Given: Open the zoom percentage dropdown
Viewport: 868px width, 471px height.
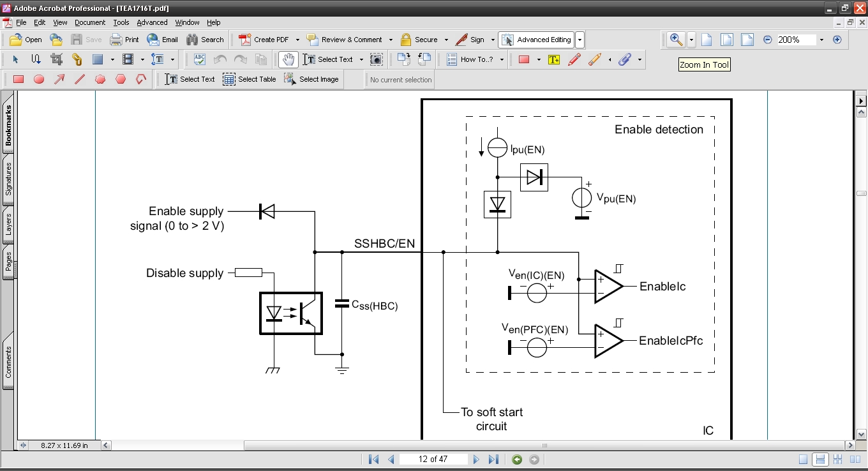Looking at the screenshot, I should point(821,40).
